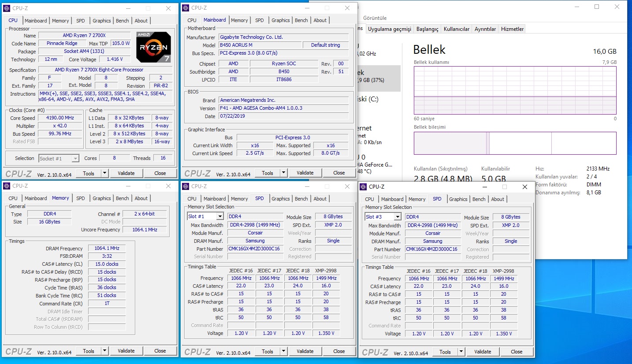Click the FSB:DRAM ratio value 3:32
This screenshot has height=364, width=632.
pyautogui.click(x=107, y=256)
